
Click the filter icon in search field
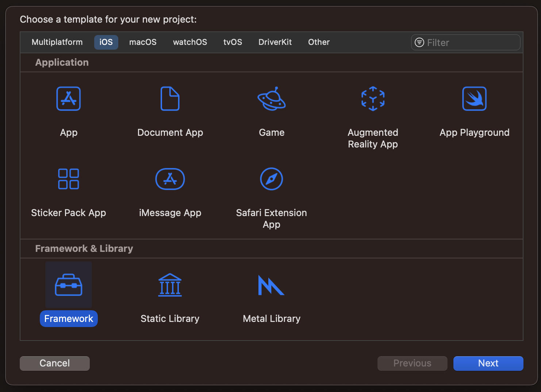coord(419,42)
